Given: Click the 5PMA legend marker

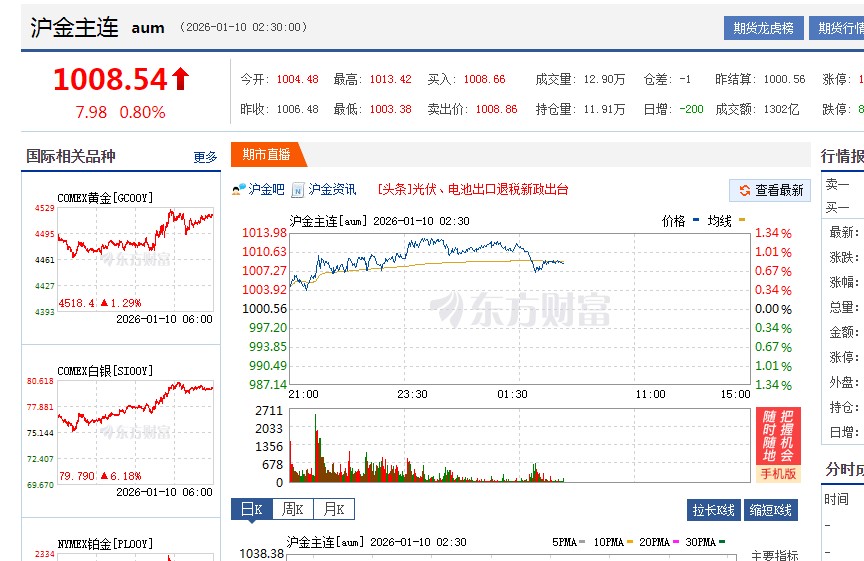Looking at the screenshot, I should [582, 542].
